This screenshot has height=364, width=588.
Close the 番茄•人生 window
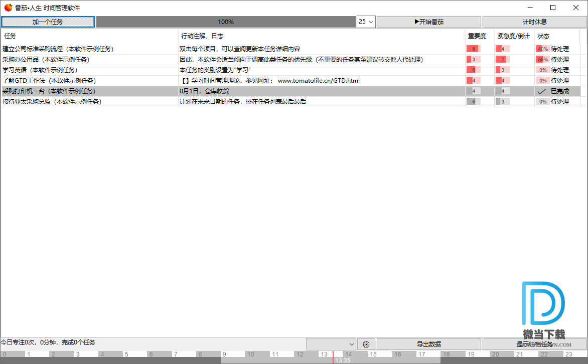pyautogui.click(x=575, y=8)
